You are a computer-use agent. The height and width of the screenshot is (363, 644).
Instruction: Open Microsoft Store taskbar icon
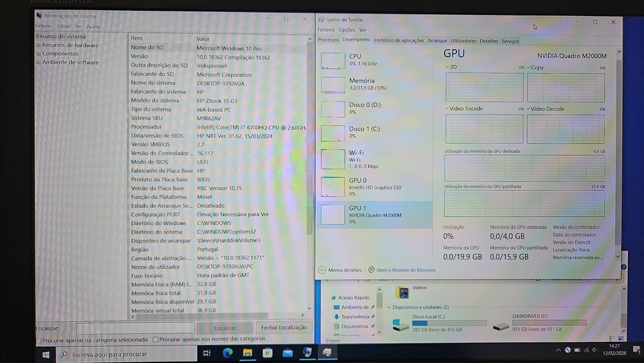coord(267,353)
